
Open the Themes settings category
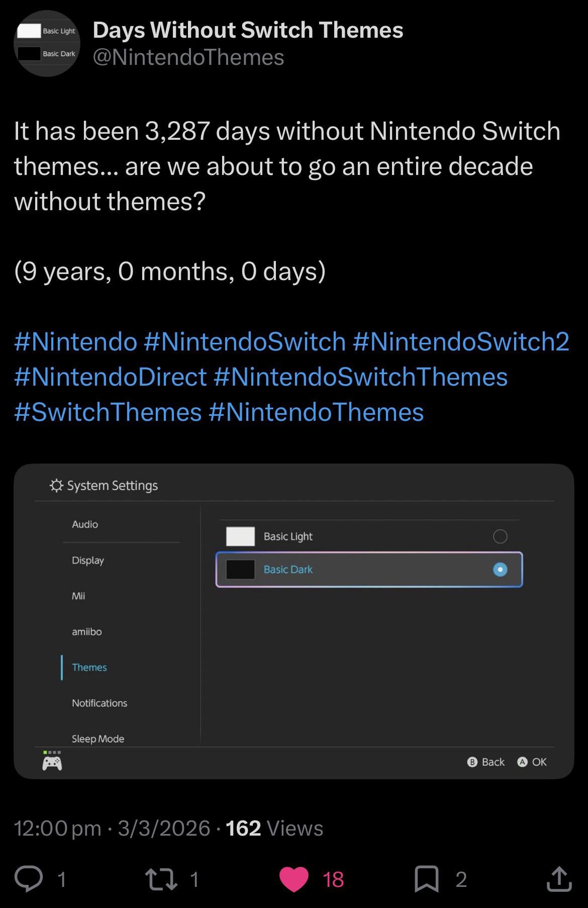coord(89,668)
